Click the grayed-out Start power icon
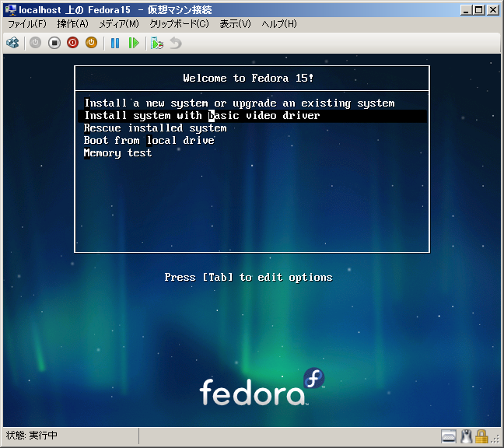This screenshot has height=448, width=504. pos(36,43)
